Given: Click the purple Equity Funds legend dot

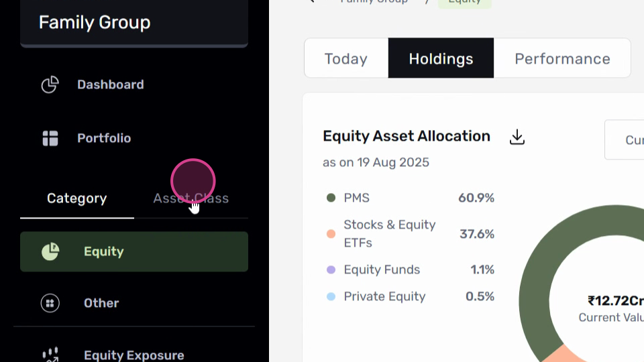Looking at the screenshot, I should (x=331, y=269).
